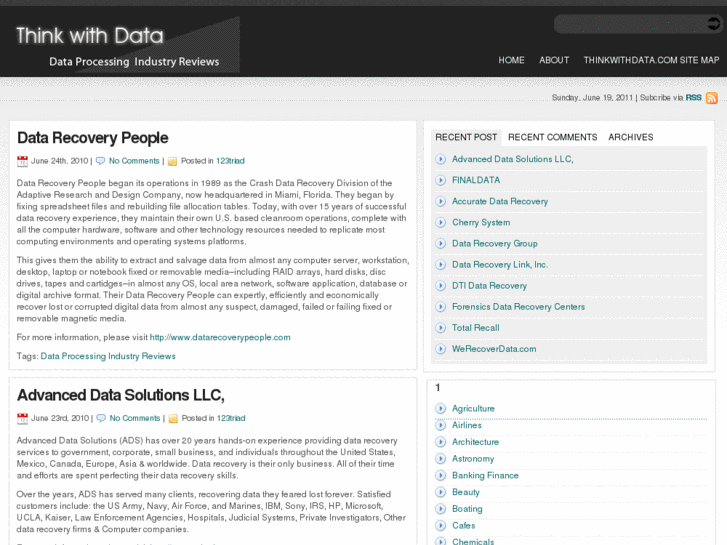Open THINKWITHDATA.COM SITE MAP menu item
The image size is (727, 545).
coord(651,60)
